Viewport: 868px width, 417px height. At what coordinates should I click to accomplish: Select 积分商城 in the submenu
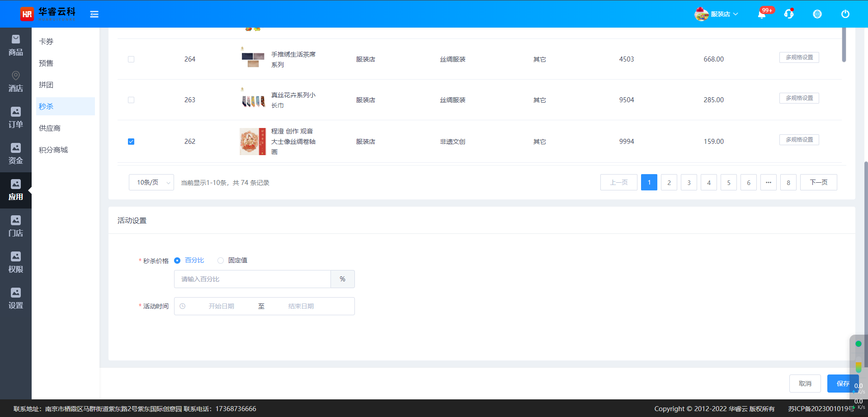53,150
